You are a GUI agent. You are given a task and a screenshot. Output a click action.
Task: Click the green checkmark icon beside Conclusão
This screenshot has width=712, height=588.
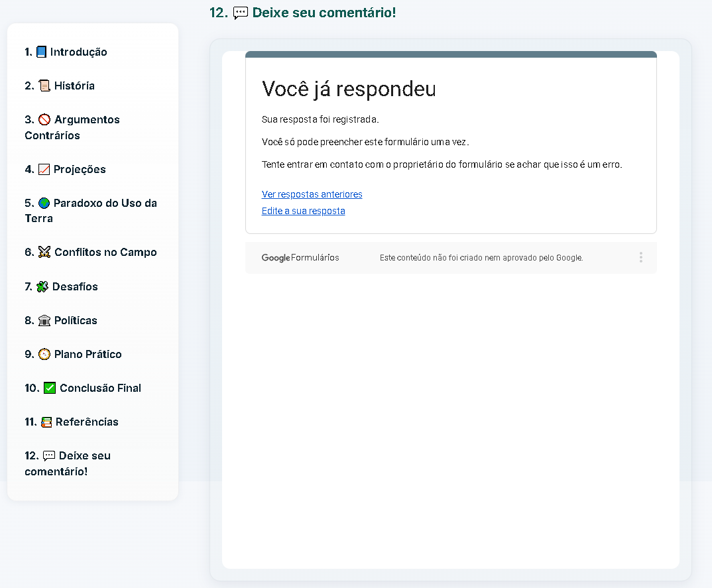coord(50,388)
